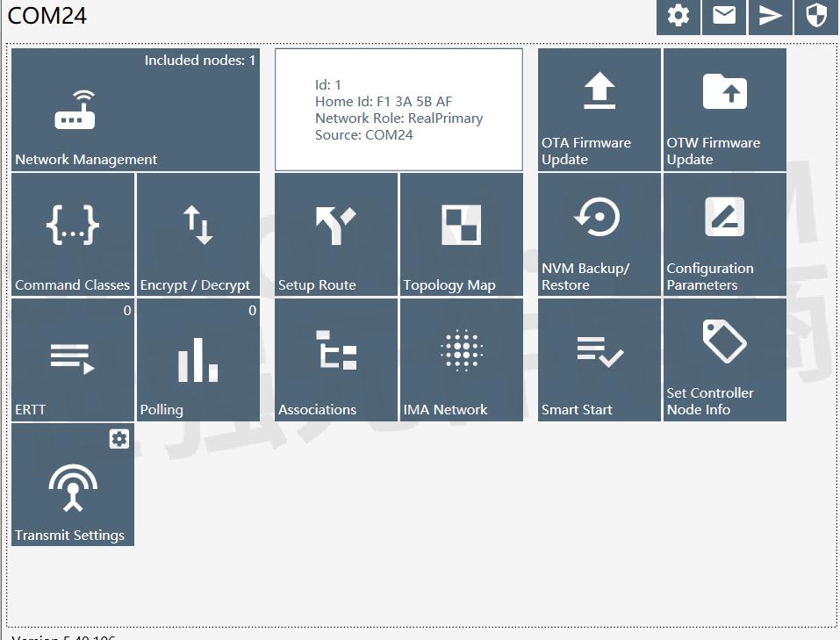Viewport: 840px width, 640px height.
Task: Open the Transmit Settings tile
Action: point(73,490)
